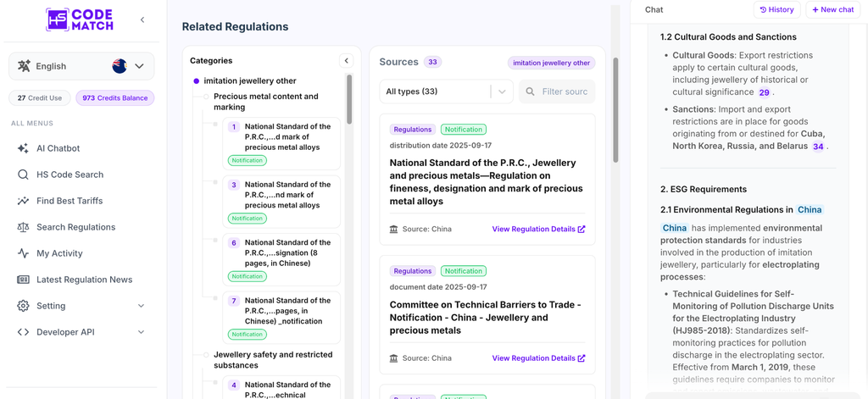Image resolution: width=868 pixels, height=399 pixels.
Task: View Regulation Details for National Standard card
Action: tap(538, 229)
